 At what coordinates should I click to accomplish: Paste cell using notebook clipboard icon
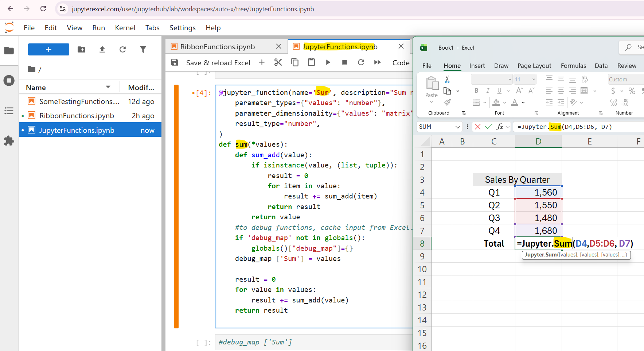click(x=311, y=62)
